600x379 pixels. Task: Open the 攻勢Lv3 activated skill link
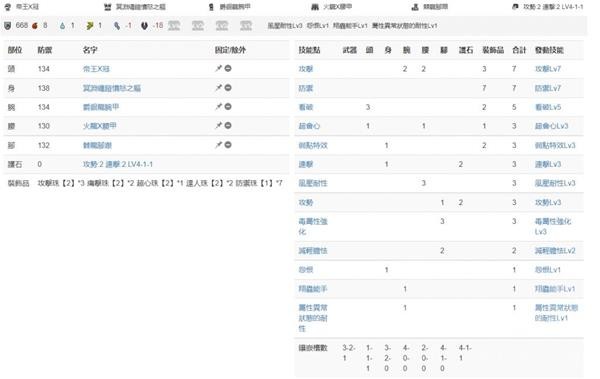(548, 202)
